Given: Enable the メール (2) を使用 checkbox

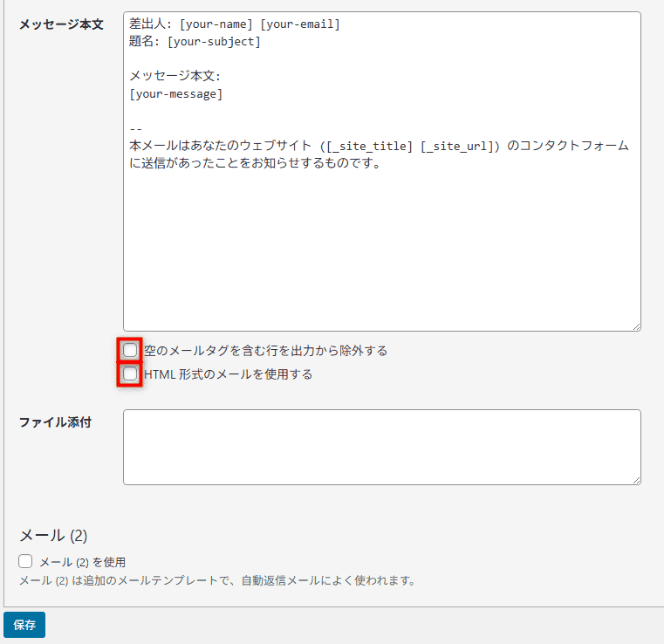Looking at the screenshot, I should (26, 562).
